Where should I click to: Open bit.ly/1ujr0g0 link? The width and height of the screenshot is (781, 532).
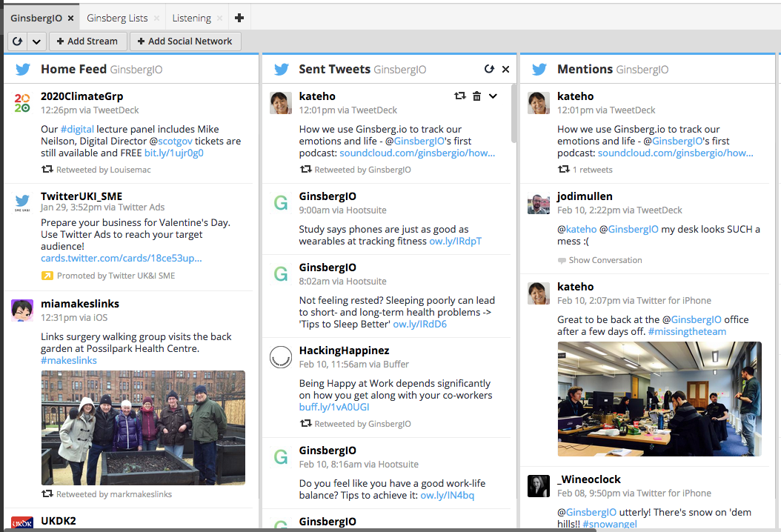pos(174,153)
